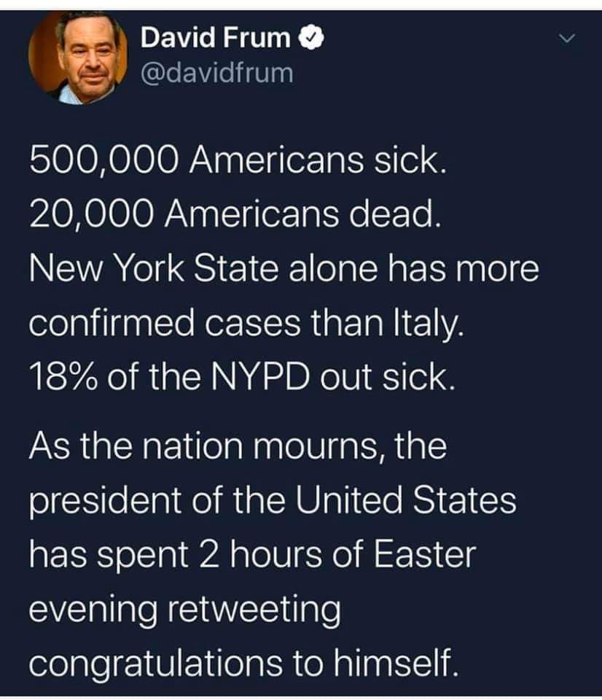Image resolution: width=602 pixels, height=700 pixels.
Task: Click the words "United States"
Action: pyautogui.click(x=404, y=499)
